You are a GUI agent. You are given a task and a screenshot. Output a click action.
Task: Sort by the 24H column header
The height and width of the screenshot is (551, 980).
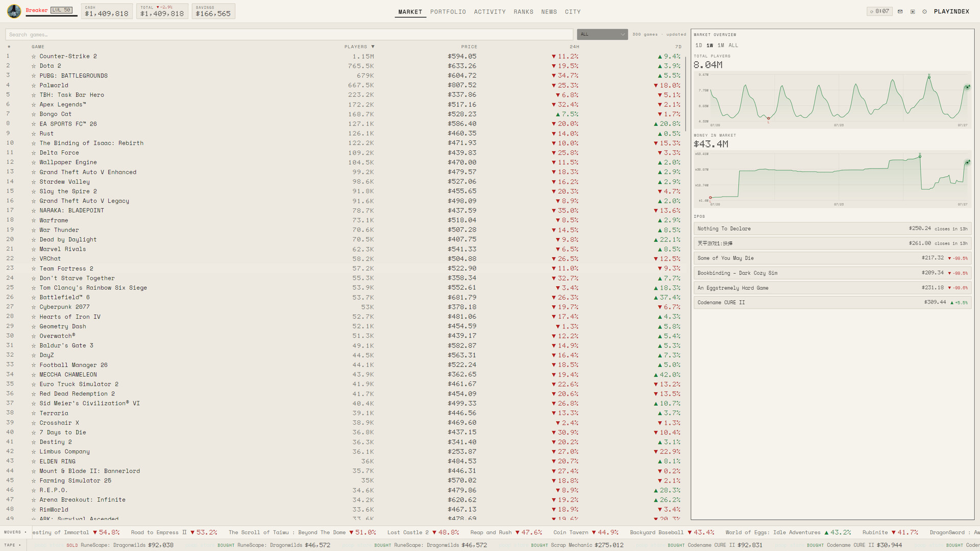click(574, 47)
